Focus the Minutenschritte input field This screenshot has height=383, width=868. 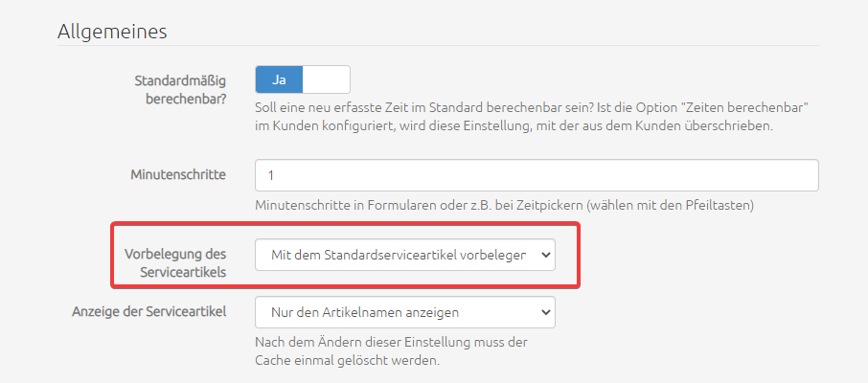[537, 175]
